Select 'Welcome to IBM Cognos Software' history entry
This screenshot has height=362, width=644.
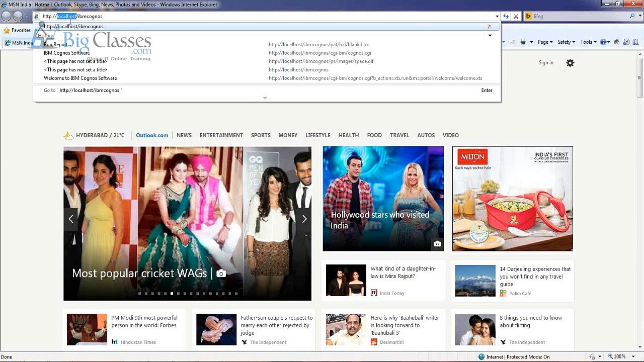point(80,78)
